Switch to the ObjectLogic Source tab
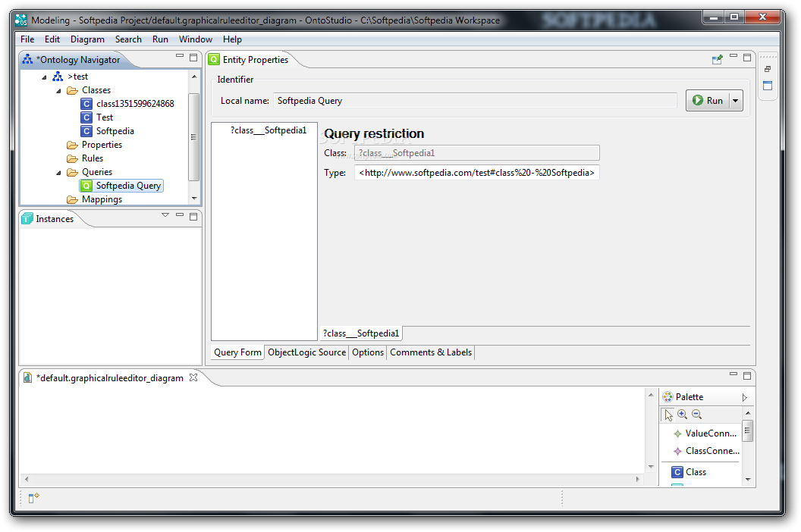The width and height of the screenshot is (801, 532). pos(306,352)
